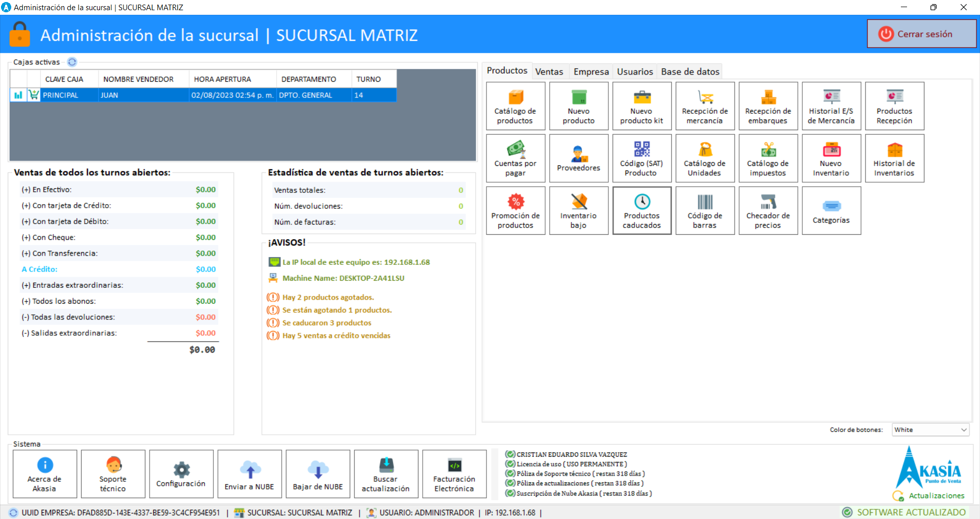Viewport: 980px width, 519px height.
Task: Switch to the Ventas tab
Action: [x=549, y=71]
